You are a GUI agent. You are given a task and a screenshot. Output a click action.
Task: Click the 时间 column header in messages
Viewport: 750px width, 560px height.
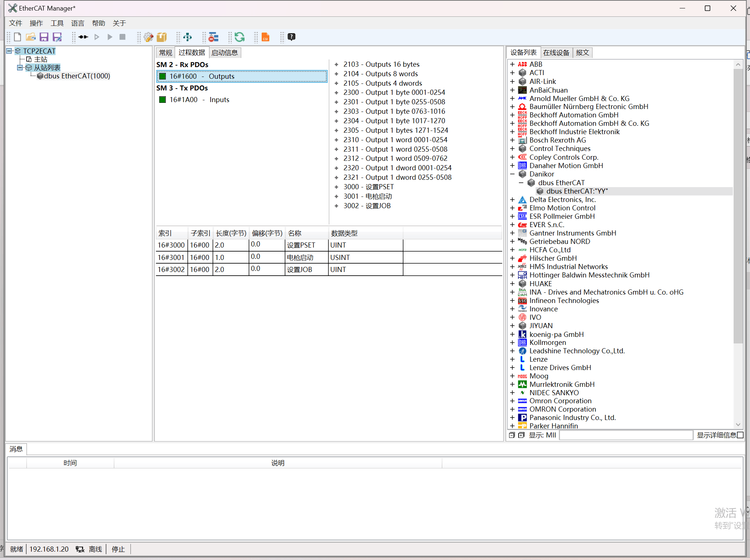point(70,463)
